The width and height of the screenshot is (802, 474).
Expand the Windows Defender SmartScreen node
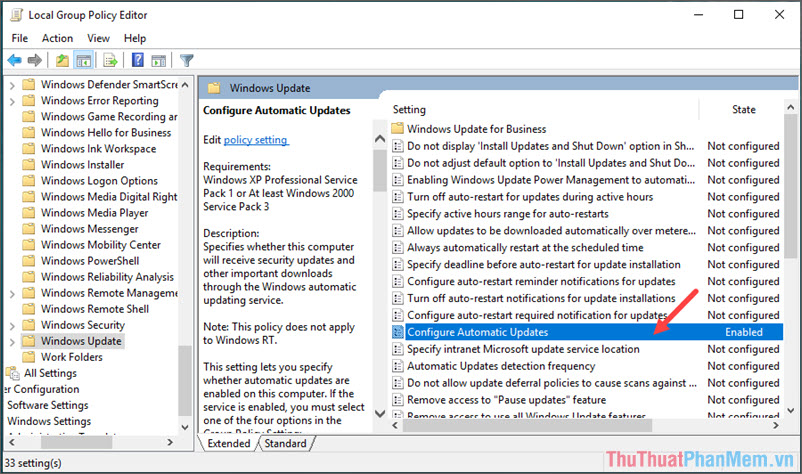12,85
